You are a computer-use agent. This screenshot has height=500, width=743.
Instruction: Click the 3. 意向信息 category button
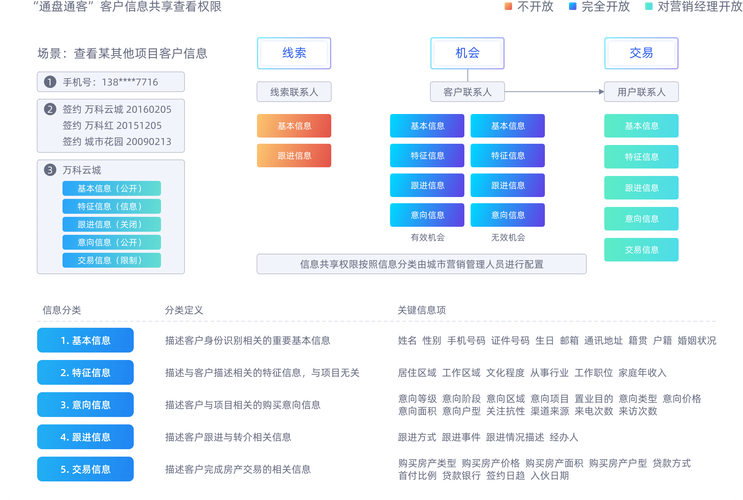(x=85, y=405)
